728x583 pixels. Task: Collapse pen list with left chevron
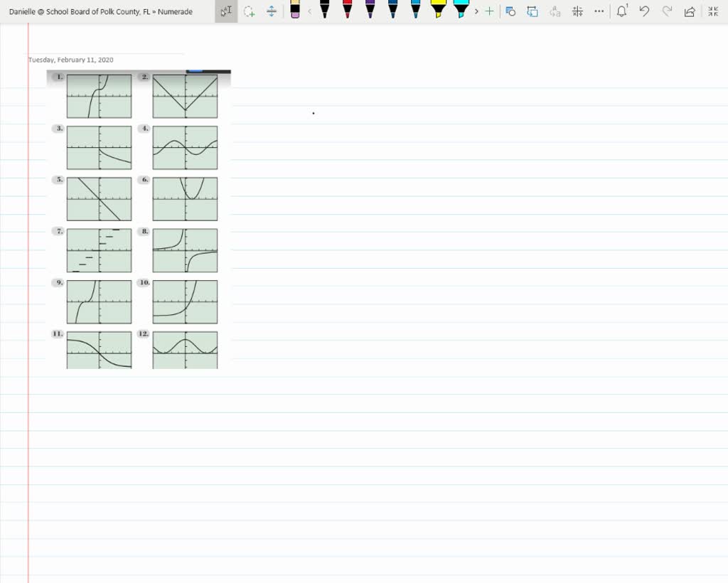click(309, 11)
